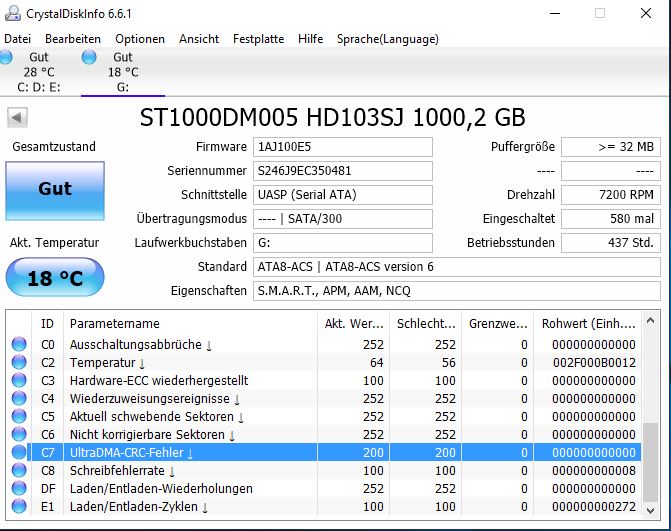Select the UltraDMA-CRC-Fehler row
This screenshot has height=531, width=671.
[x=324, y=452]
